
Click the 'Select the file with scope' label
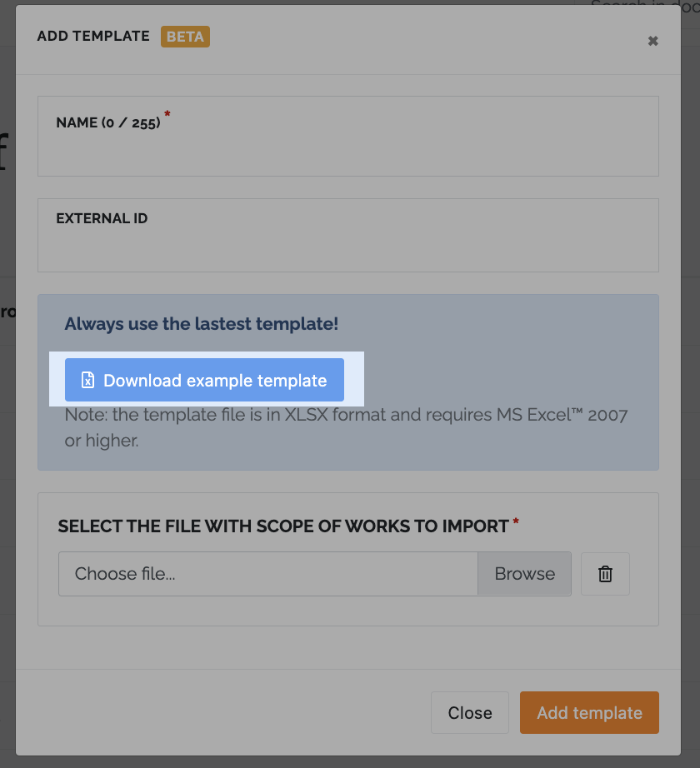click(x=283, y=526)
